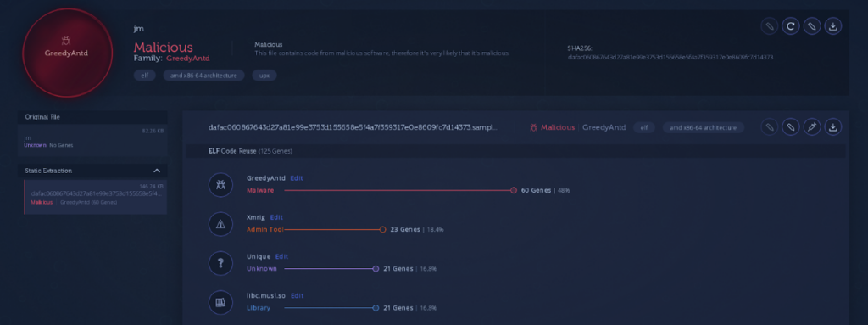868x325 pixels.
Task: Edit the GreedyAntd family label
Action: [297, 178]
